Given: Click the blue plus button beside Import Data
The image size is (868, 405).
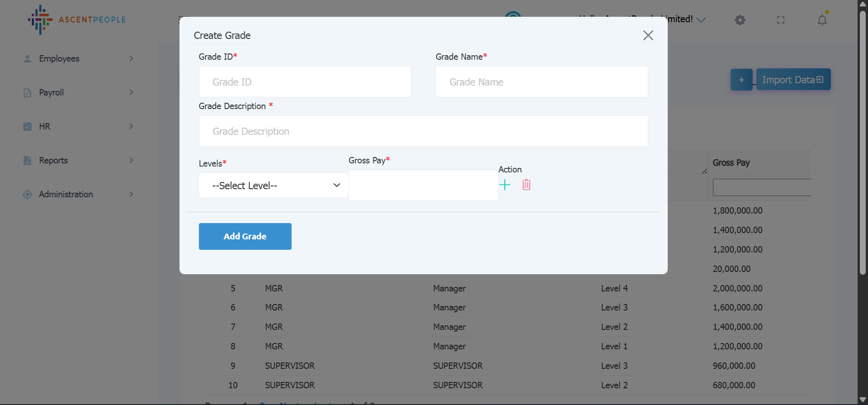Looking at the screenshot, I should [x=741, y=80].
